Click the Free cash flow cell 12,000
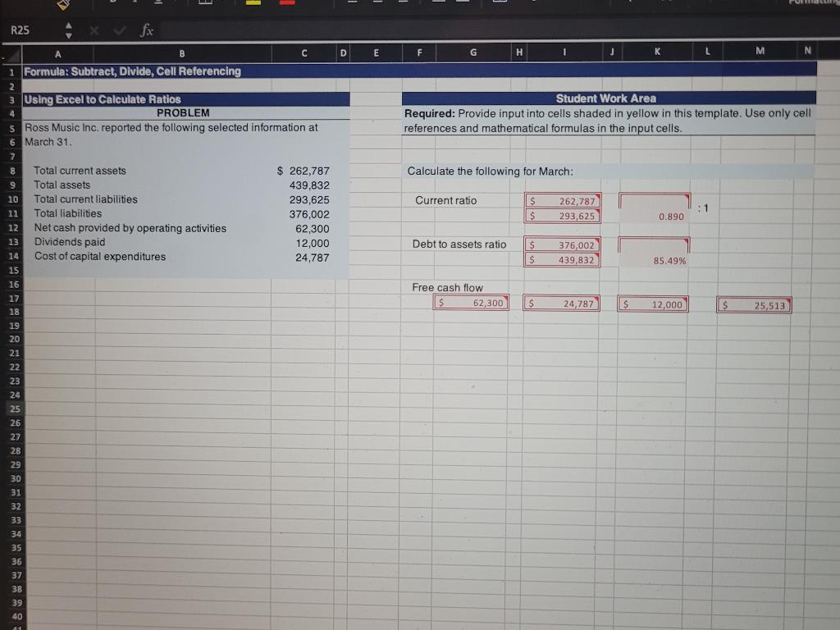 [x=653, y=304]
